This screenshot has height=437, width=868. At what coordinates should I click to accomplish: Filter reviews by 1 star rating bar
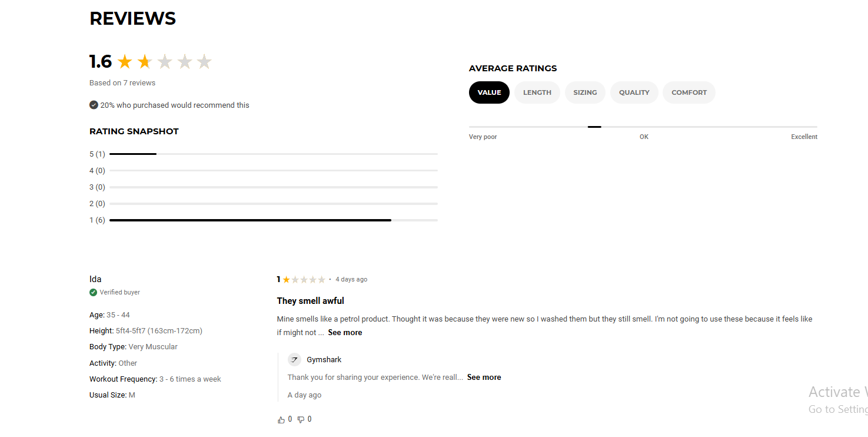[264, 220]
